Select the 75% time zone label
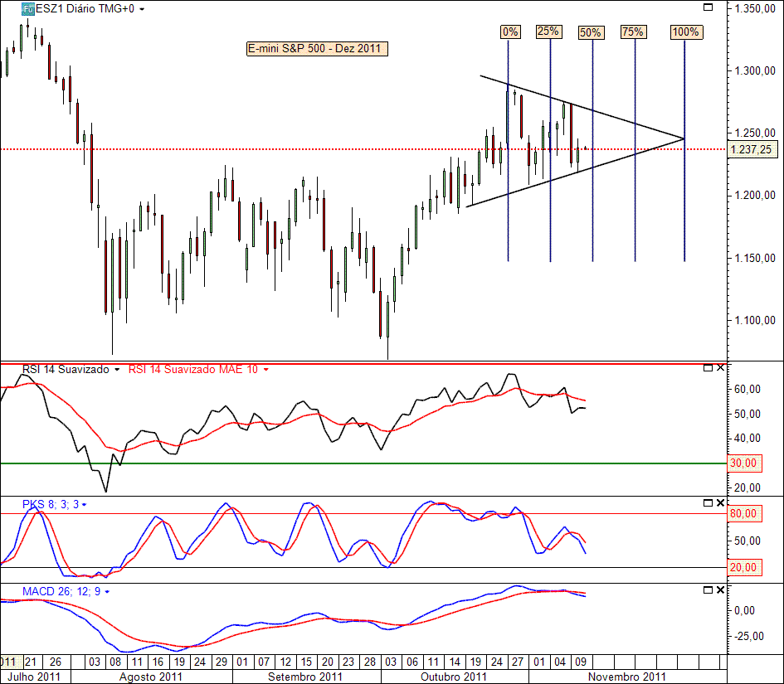This screenshot has width=784, height=684. tap(634, 32)
